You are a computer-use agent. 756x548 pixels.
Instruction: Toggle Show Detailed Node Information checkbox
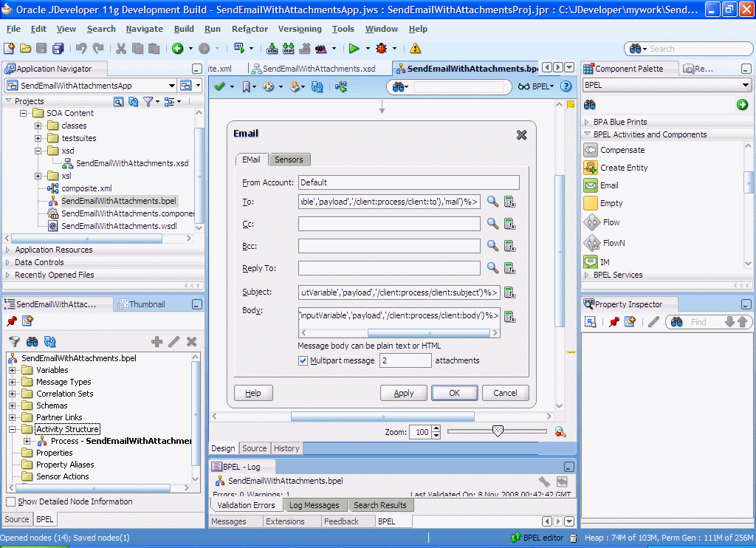pos(10,501)
